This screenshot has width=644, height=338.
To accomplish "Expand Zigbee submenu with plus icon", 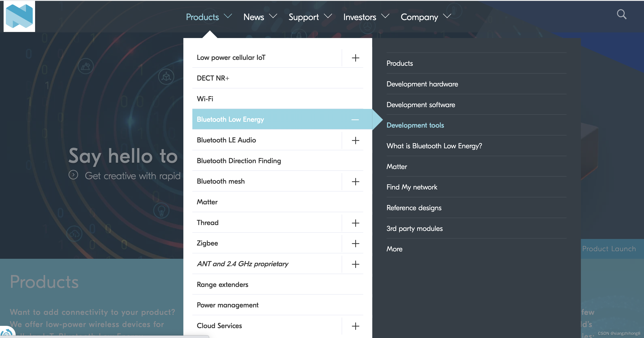I will coord(355,243).
